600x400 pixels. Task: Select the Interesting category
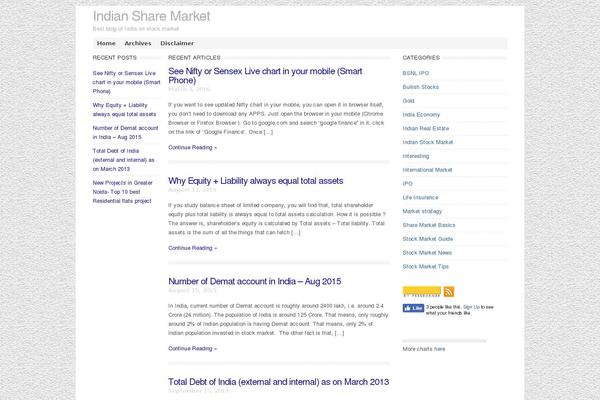(416, 156)
